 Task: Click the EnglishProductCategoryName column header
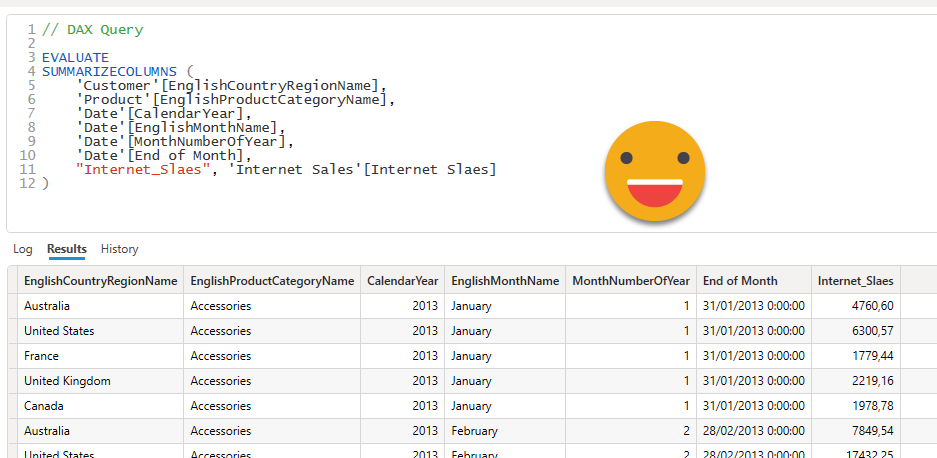click(272, 281)
